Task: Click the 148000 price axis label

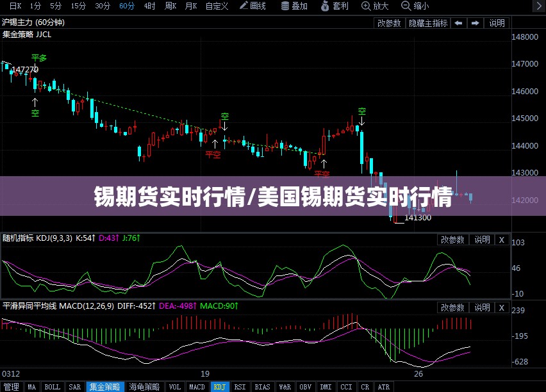Action: [x=525, y=37]
